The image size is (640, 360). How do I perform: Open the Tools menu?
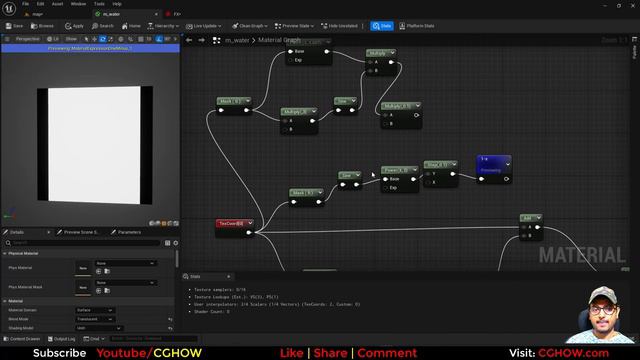[99, 4]
